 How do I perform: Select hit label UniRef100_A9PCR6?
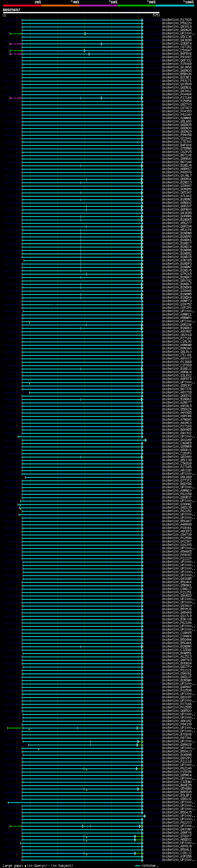pyautogui.click(x=176, y=416)
